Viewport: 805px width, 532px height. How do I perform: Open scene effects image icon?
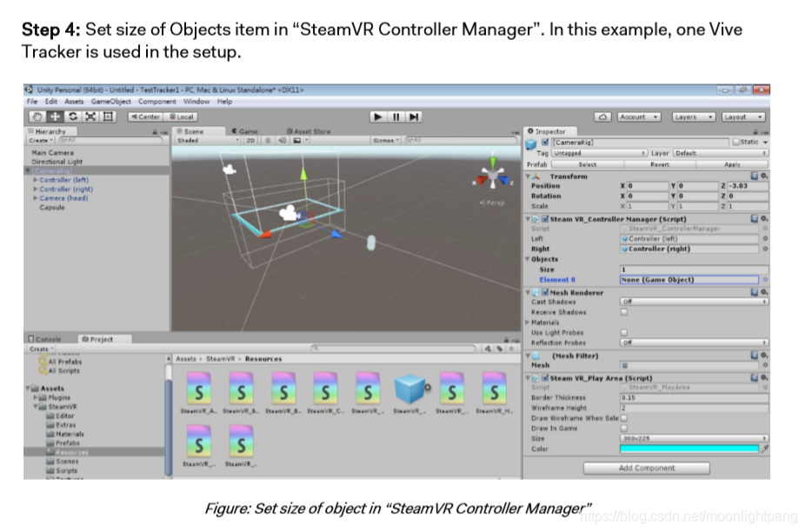click(296, 141)
